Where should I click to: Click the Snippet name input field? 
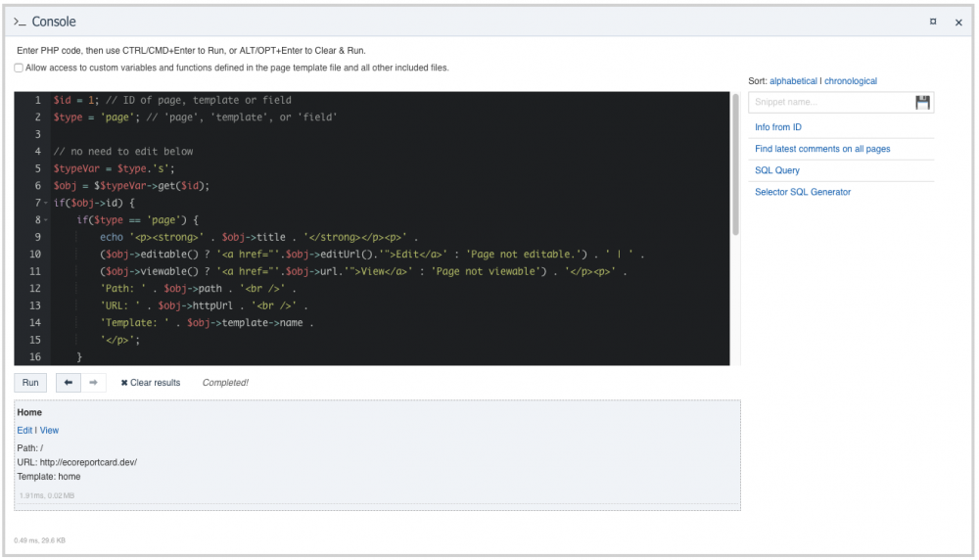pos(829,103)
